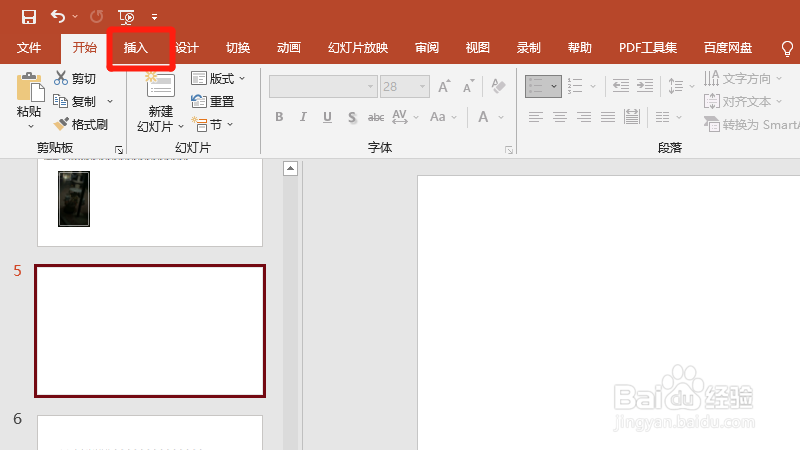Click the 新建幻灯片 icon
Screen dimensions: 800x450
[160, 85]
